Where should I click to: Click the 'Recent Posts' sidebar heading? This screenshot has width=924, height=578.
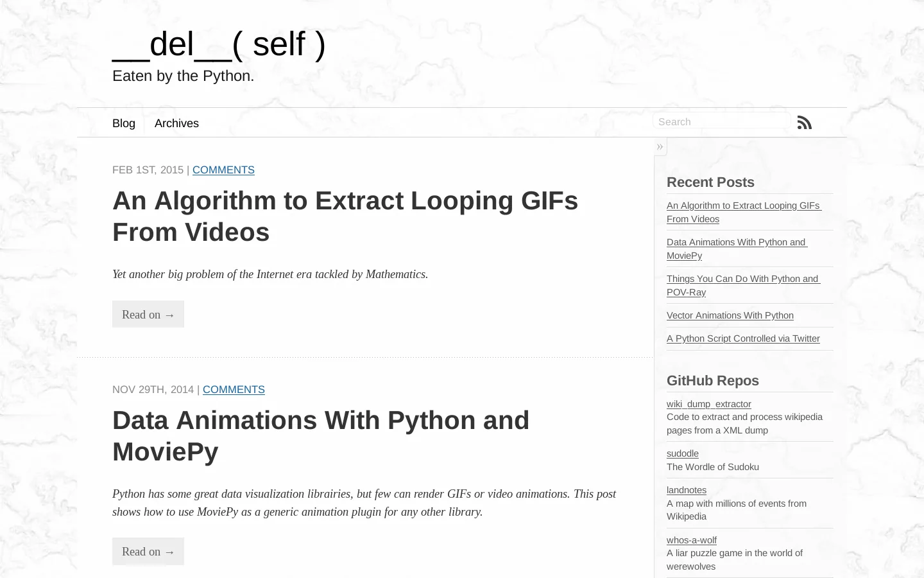[x=710, y=182]
